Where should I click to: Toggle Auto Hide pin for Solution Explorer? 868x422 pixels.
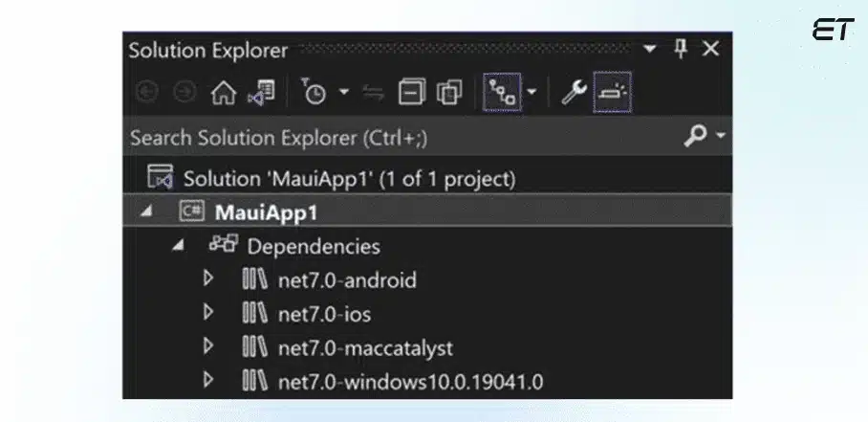681,50
